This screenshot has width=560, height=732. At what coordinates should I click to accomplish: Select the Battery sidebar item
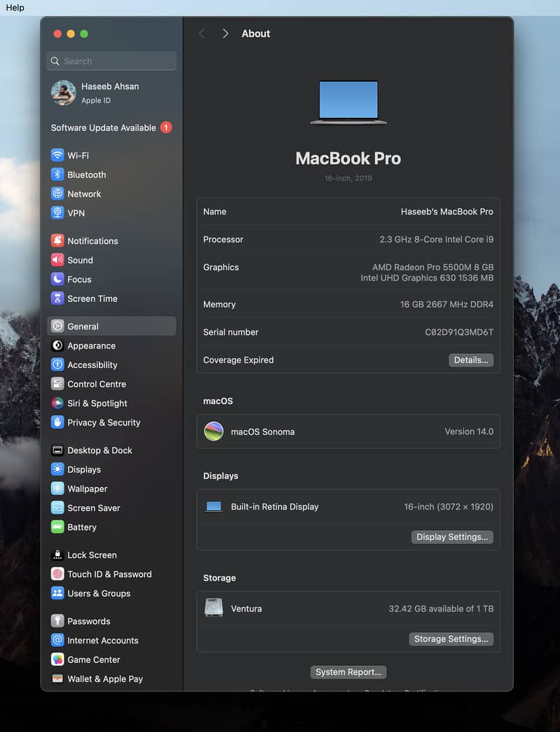pyautogui.click(x=81, y=527)
